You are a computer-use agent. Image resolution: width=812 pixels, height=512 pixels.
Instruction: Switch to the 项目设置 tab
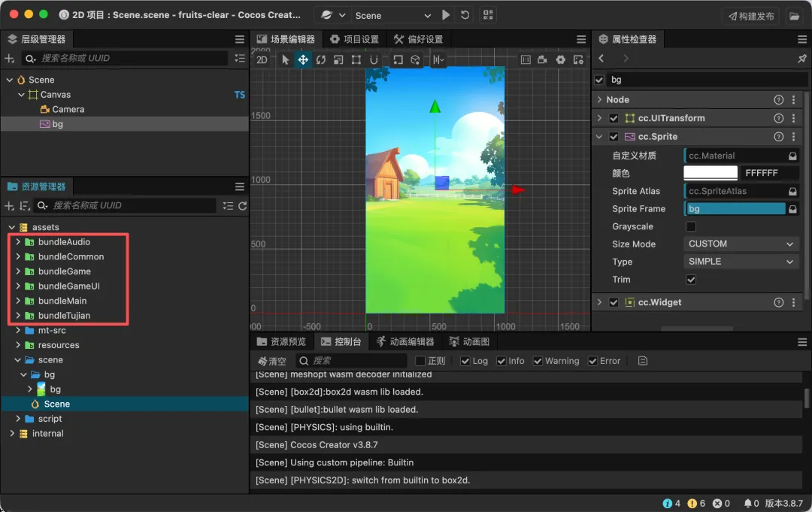[x=354, y=39]
